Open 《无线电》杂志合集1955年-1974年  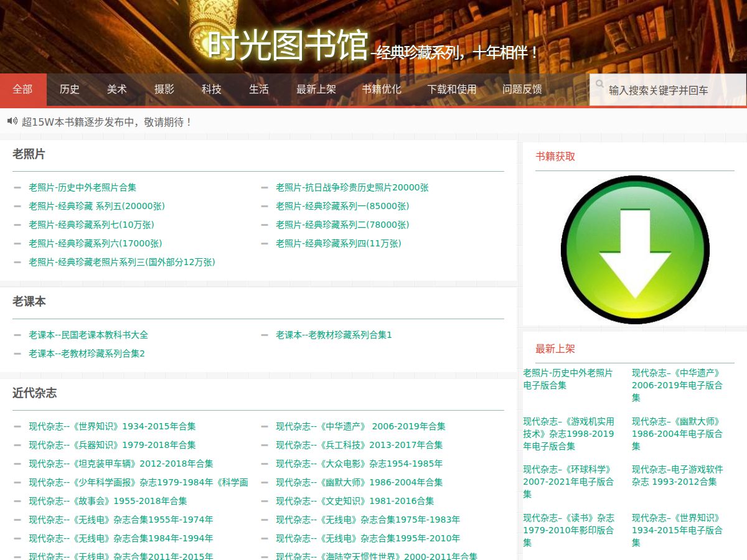click(x=121, y=520)
